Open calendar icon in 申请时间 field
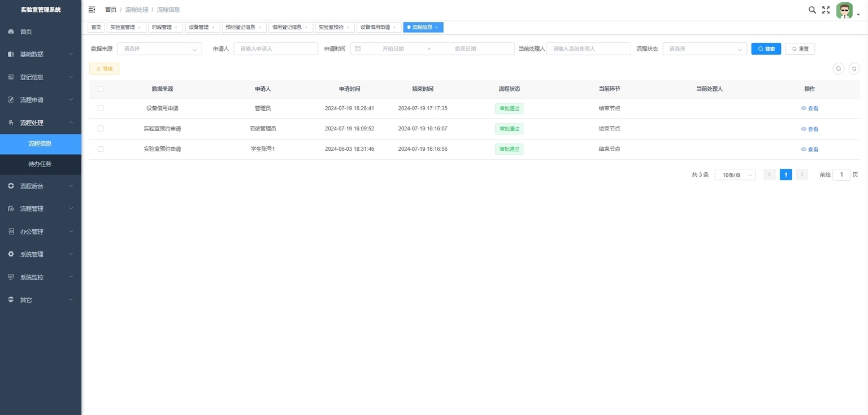The image size is (868, 415). click(x=358, y=49)
